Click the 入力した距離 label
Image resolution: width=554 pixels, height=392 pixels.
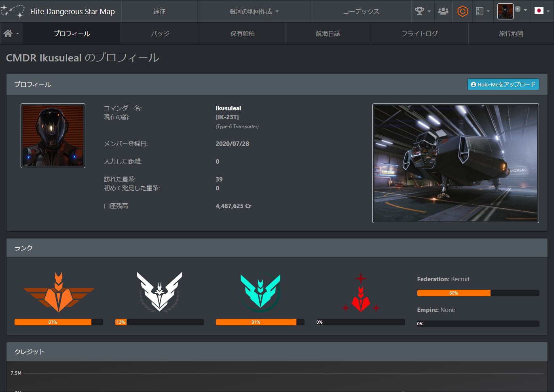point(123,161)
